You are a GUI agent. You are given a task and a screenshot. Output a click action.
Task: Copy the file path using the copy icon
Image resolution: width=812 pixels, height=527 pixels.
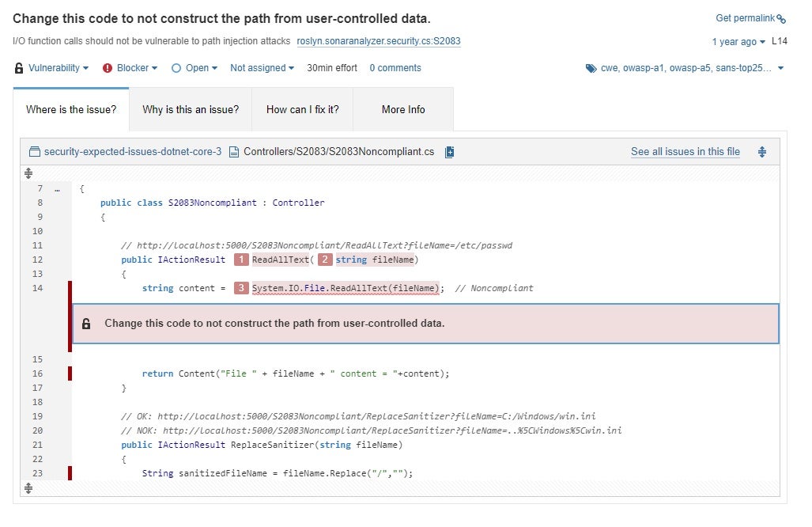click(449, 151)
